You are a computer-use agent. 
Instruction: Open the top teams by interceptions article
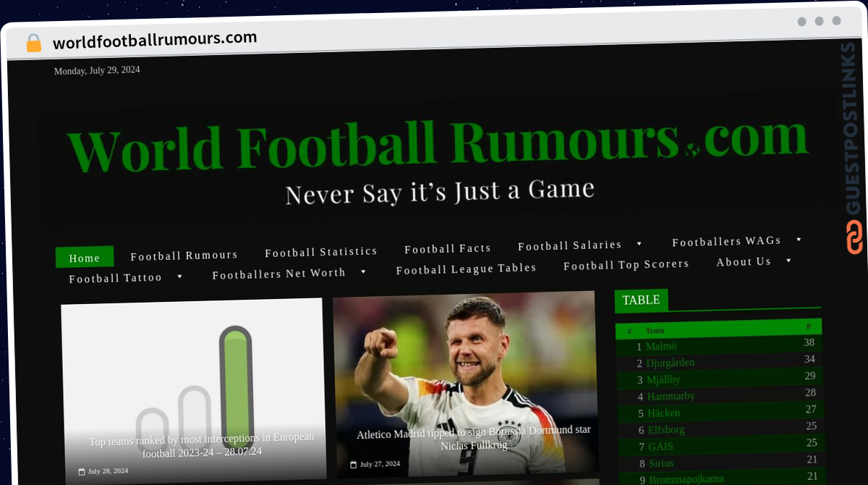(x=202, y=445)
